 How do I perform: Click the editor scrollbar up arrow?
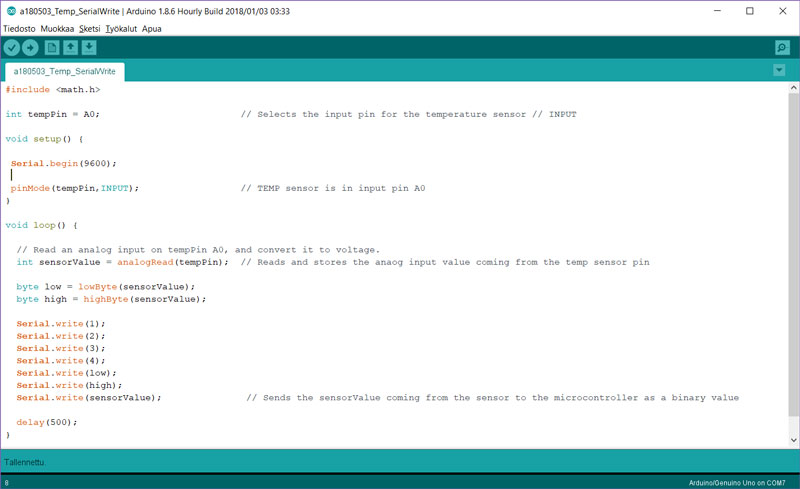(793, 88)
